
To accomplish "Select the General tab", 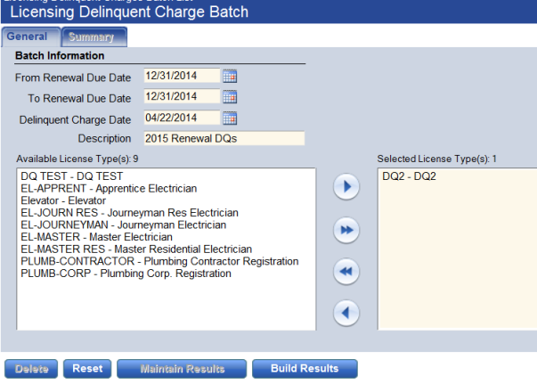I will pos(30,37).
